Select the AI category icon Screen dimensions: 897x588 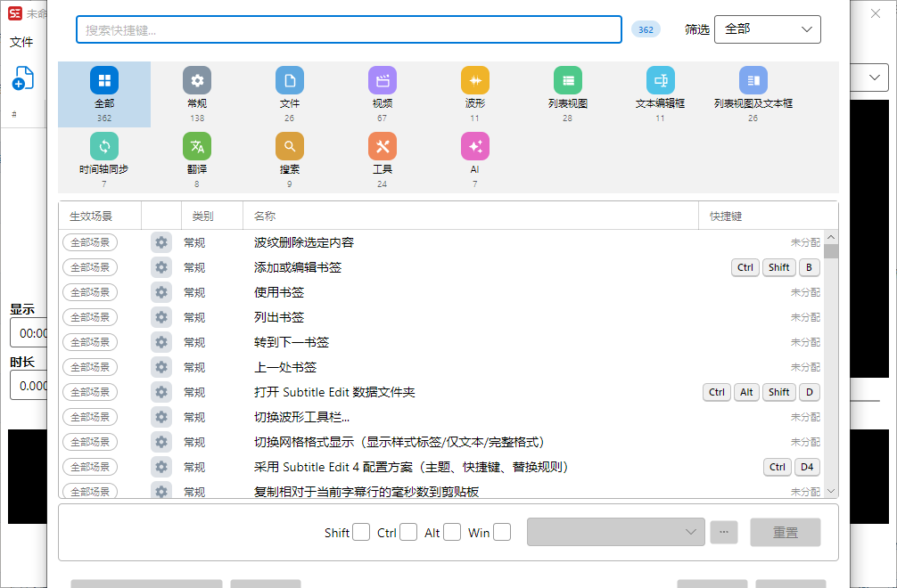(x=475, y=146)
